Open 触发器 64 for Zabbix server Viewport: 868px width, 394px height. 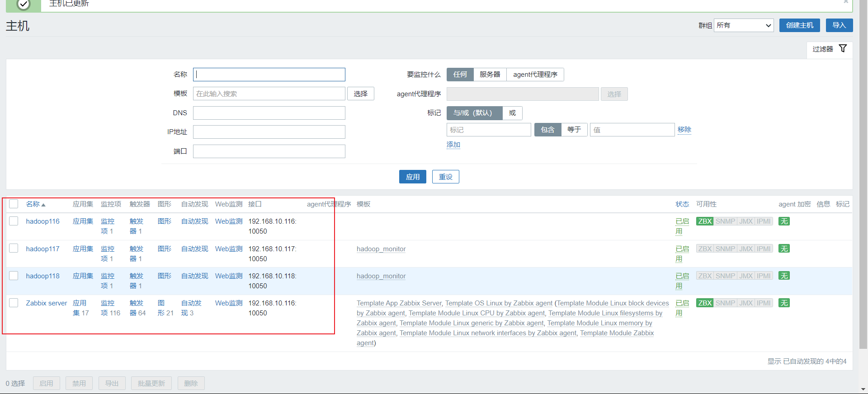coord(137,308)
